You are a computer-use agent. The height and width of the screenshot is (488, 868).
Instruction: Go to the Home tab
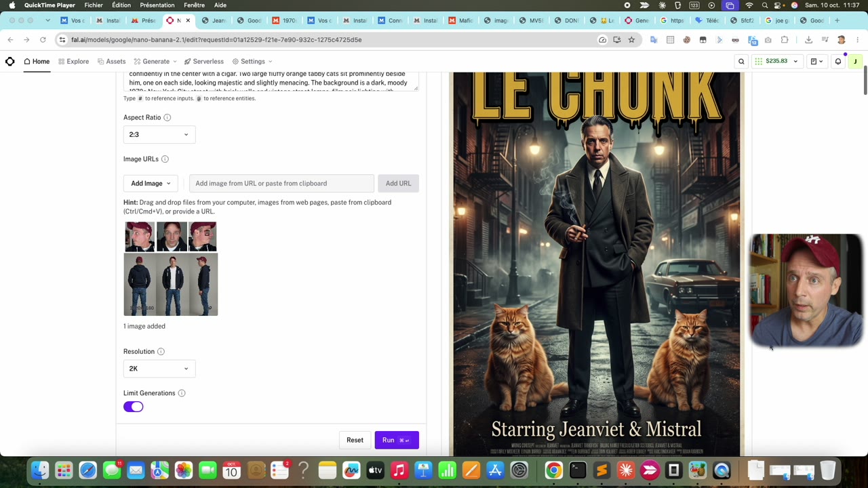(37, 62)
